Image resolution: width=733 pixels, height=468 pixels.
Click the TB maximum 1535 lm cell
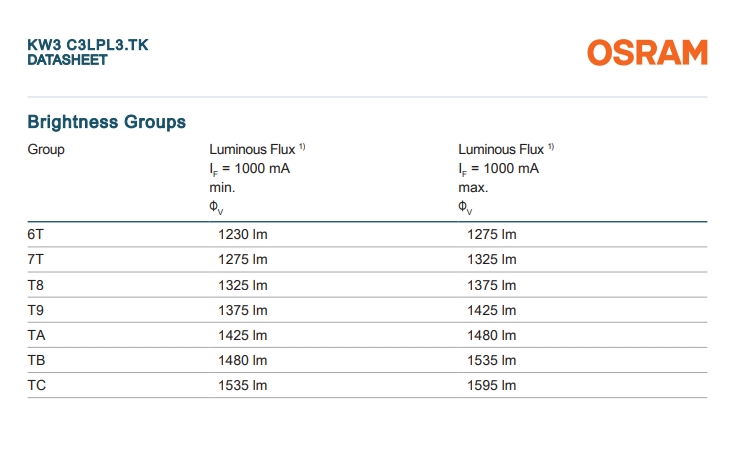[492, 360]
